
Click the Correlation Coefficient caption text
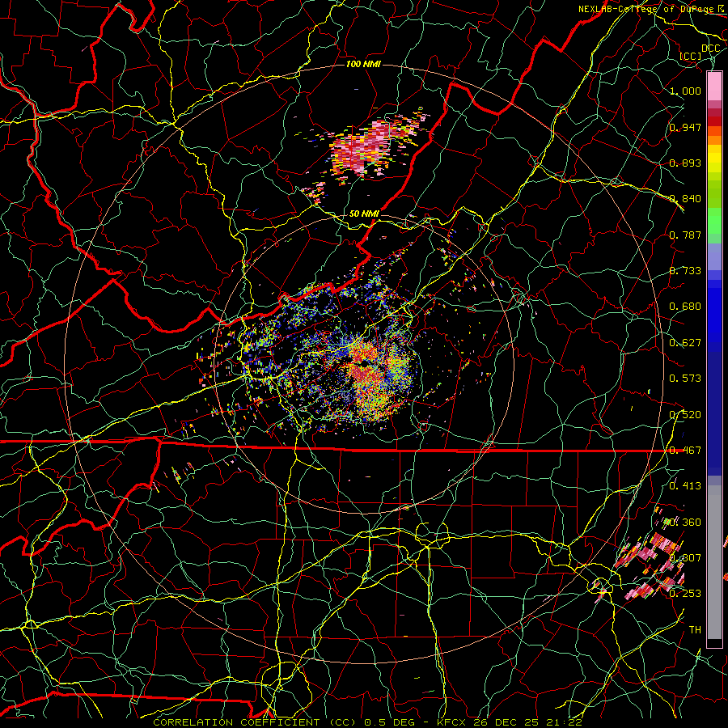click(x=255, y=722)
